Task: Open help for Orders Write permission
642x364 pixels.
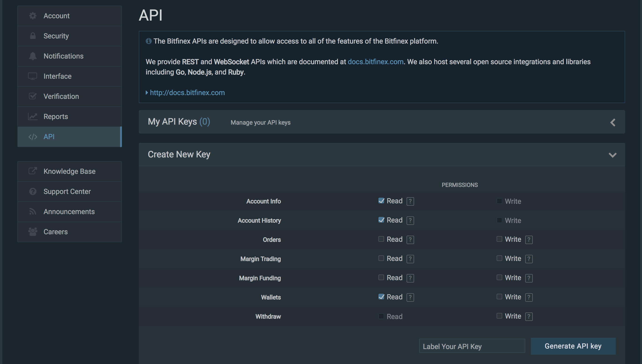Action: coord(529,240)
